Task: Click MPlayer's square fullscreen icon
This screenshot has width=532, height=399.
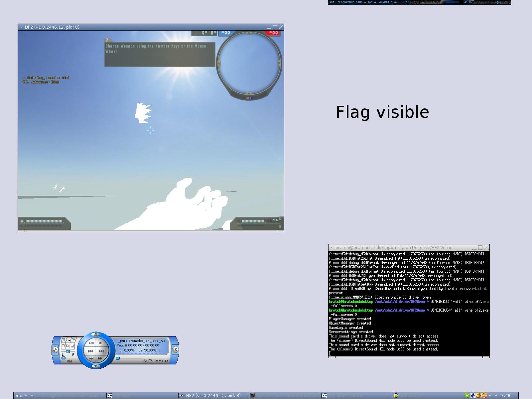Action: point(63,346)
